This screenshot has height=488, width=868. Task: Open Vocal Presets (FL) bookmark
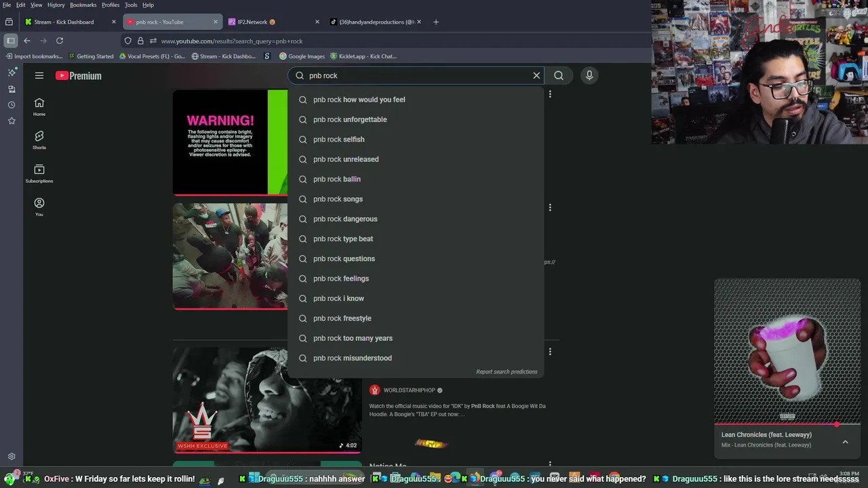(152, 56)
